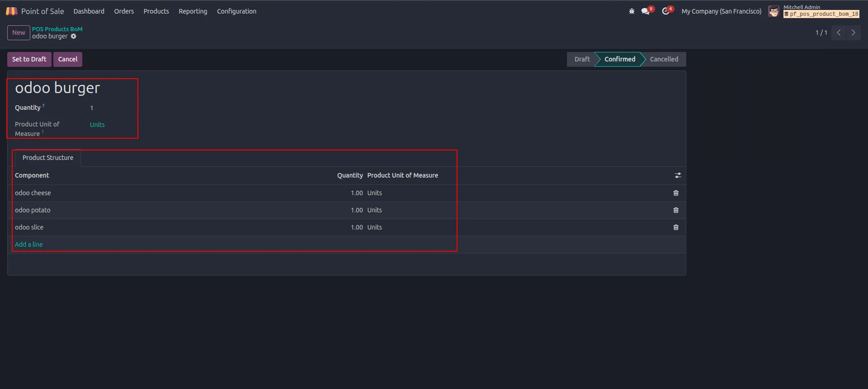The height and width of the screenshot is (389, 868).
Task: Delete the odoo potato component line
Action: click(676, 210)
